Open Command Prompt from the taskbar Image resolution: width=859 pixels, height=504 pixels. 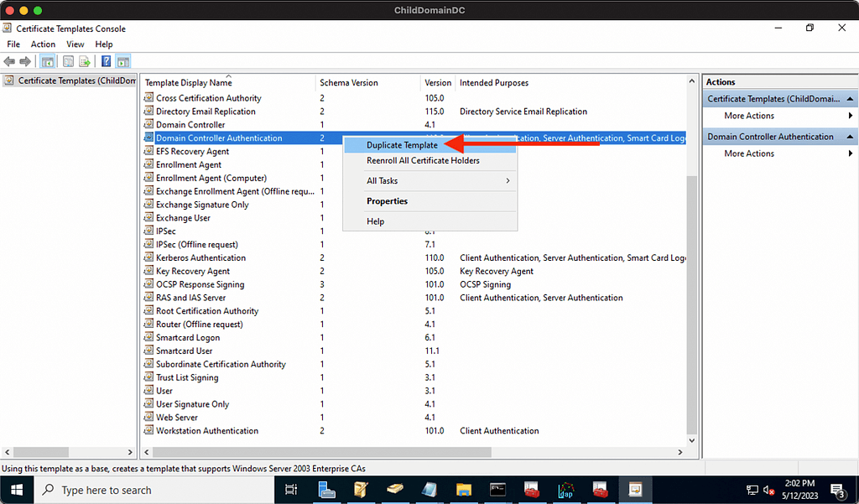tap(497, 489)
